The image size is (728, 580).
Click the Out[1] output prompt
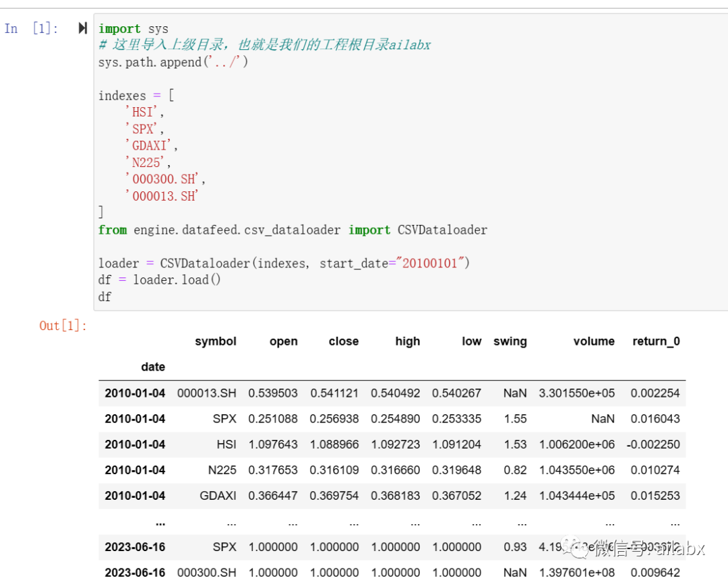pyautogui.click(x=63, y=326)
